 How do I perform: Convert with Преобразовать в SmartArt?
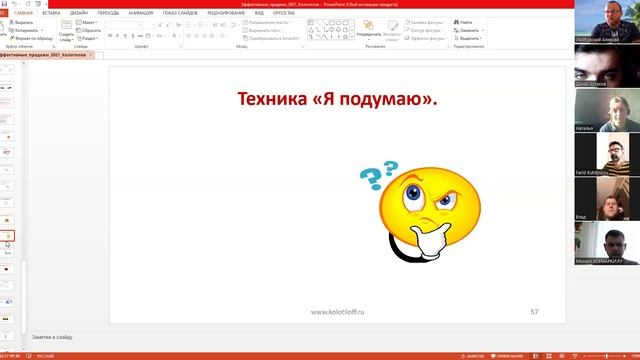tap(272, 38)
